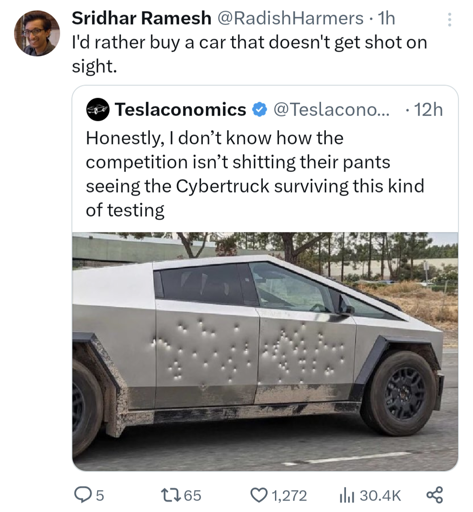473x512 pixels.
Task: Click the retweet arrows icon
Action: (x=170, y=495)
